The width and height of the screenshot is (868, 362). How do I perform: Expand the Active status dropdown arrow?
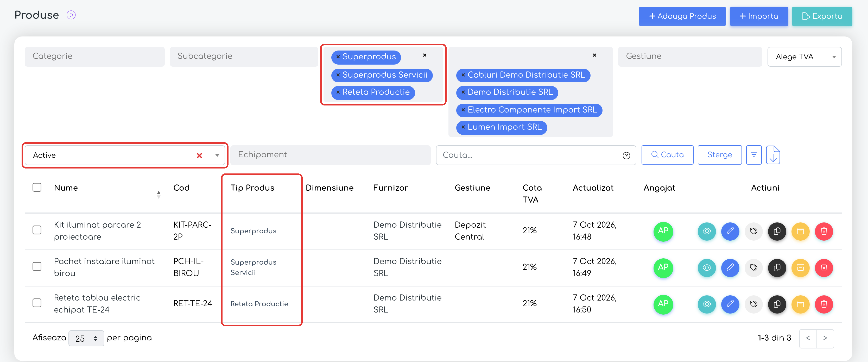point(217,155)
